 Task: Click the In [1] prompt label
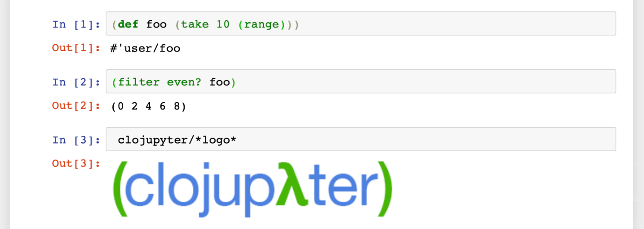[x=76, y=24]
